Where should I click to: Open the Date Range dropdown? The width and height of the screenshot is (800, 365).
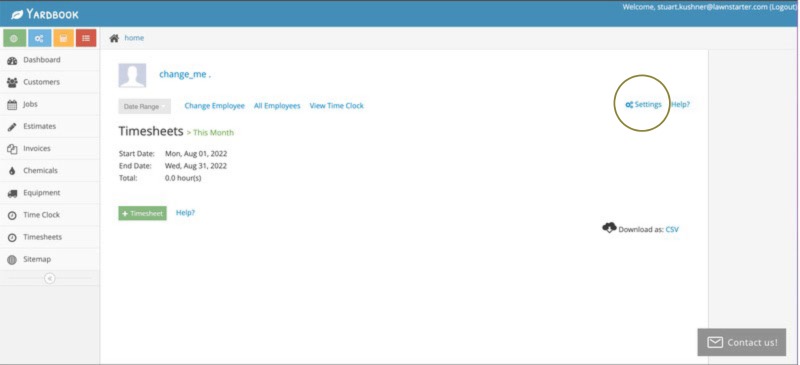click(x=144, y=106)
